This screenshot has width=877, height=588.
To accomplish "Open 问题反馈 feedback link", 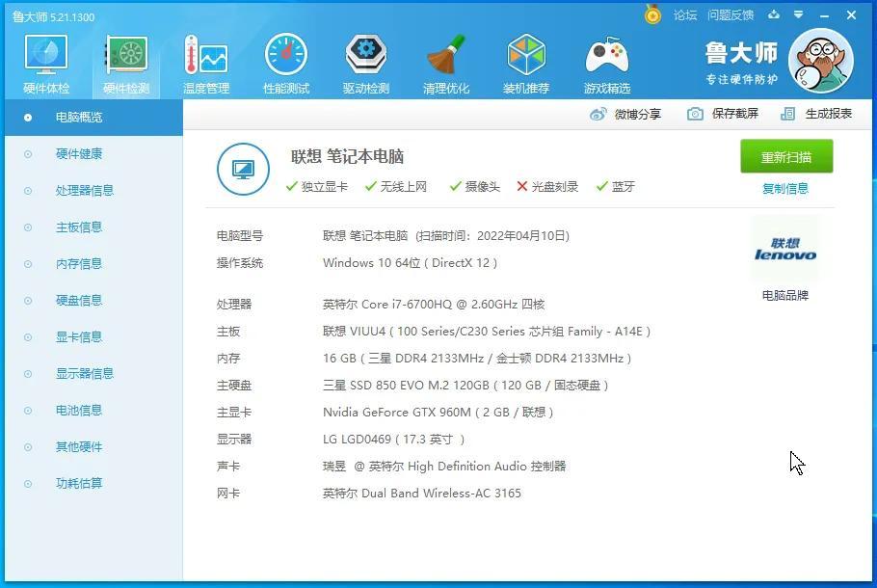I will click(x=731, y=15).
